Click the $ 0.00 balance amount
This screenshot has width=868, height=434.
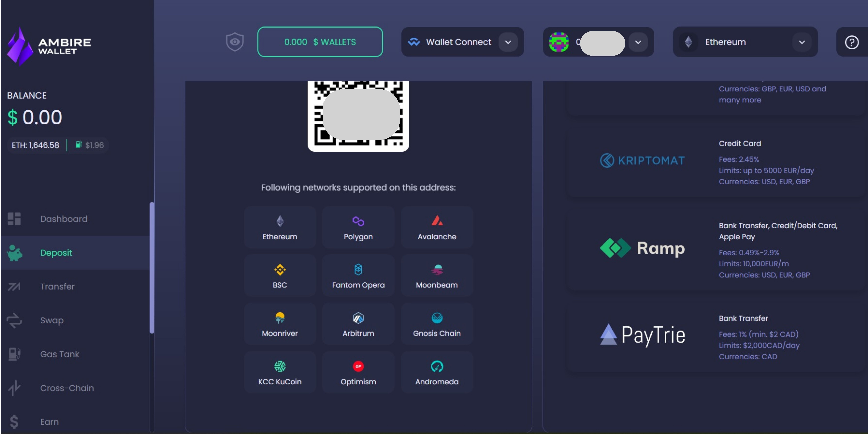tap(35, 117)
